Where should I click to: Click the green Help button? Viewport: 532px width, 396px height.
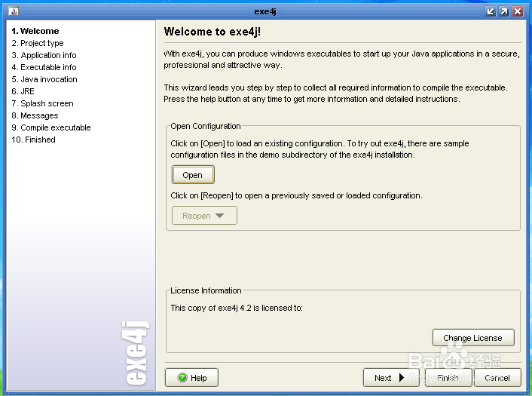pyautogui.click(x=191, y=377)
